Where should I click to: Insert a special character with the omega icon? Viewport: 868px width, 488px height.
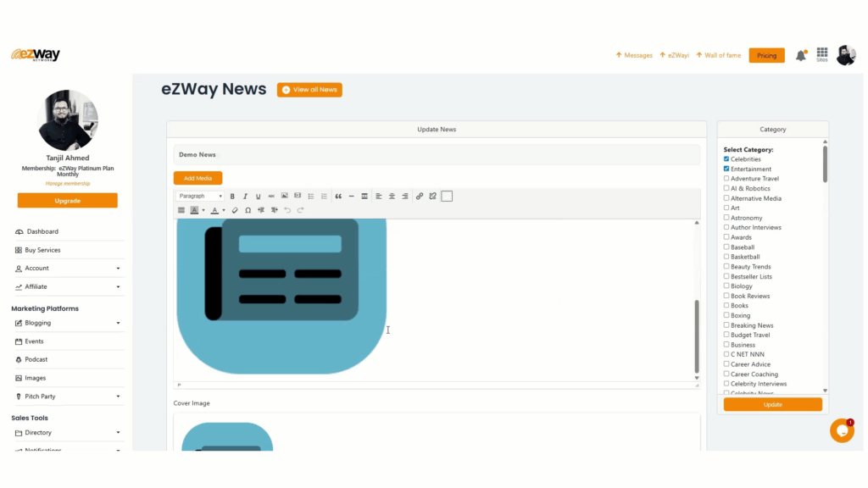pyautogui.click(x=248, y=210)
